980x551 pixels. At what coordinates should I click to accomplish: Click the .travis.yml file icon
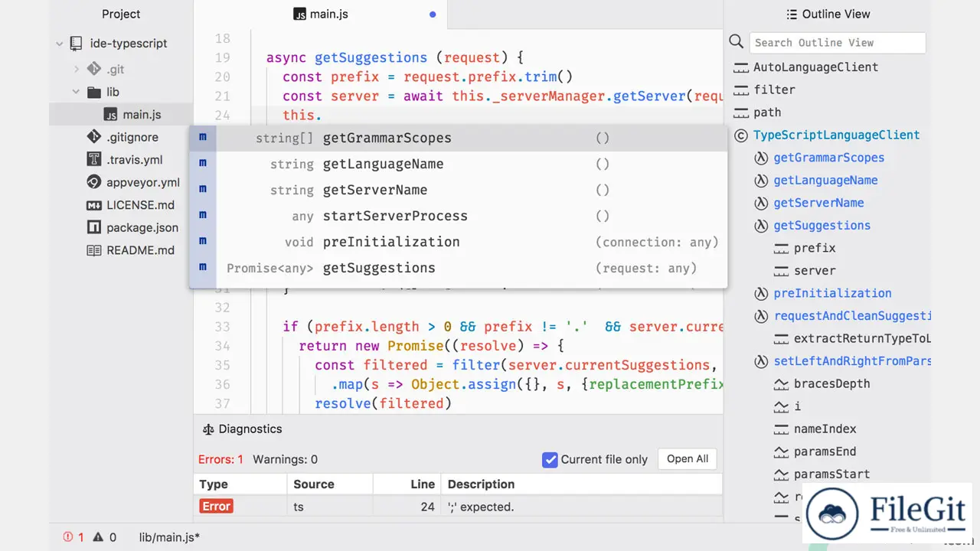(x=93, y=160)
